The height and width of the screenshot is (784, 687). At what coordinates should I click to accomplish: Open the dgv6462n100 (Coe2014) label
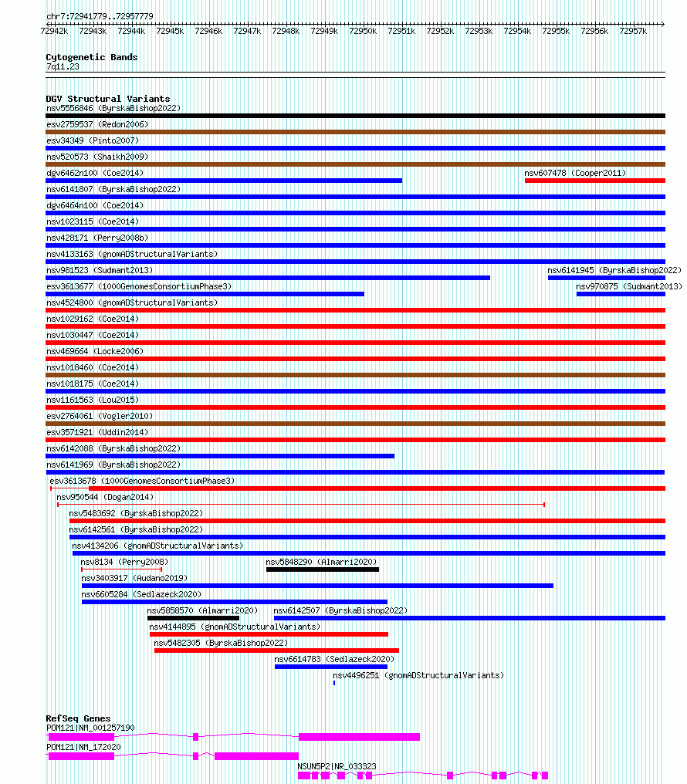(95, 173)
